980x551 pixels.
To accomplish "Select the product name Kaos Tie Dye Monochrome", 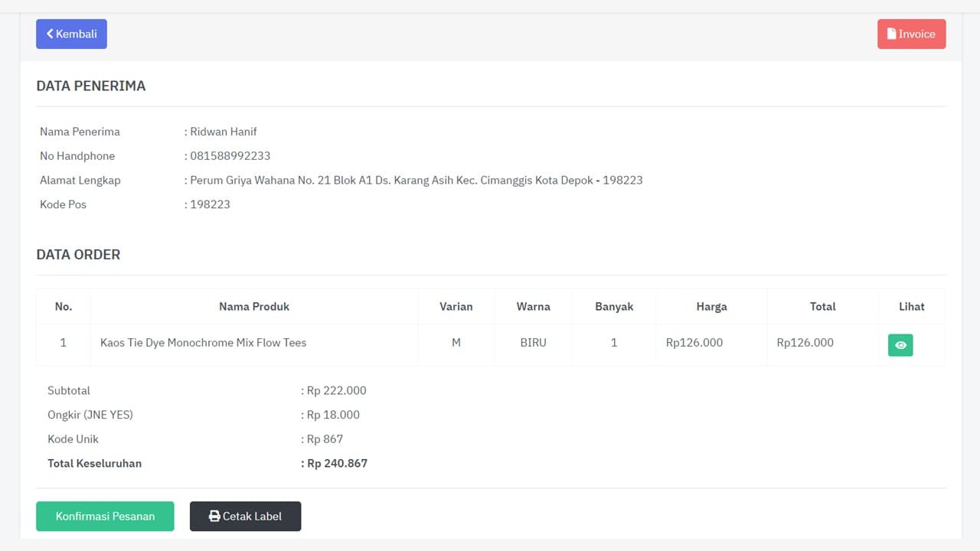I will pyautogui.click(x=203, y=343).
